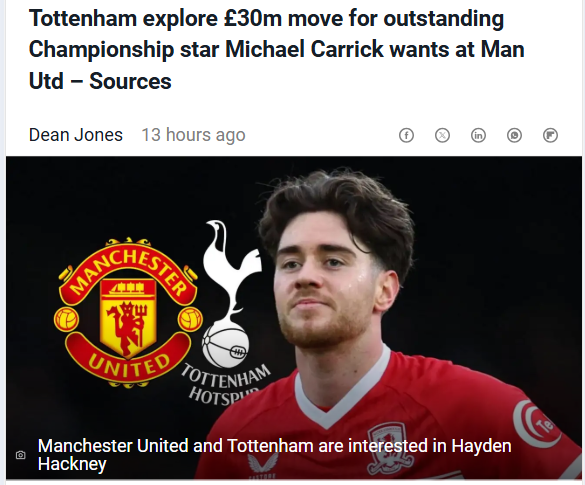This screenshot has height=485, width=585.
Task: Click the 'Tottenham Hotspur' text under cockerel
Action: pyautogui.click(x=226, y=386)
